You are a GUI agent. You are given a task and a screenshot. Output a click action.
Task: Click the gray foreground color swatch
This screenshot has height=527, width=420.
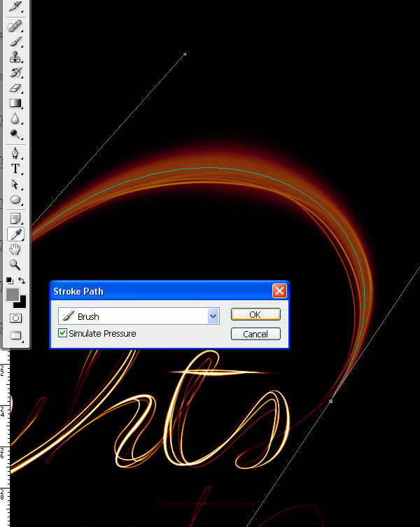12,295
